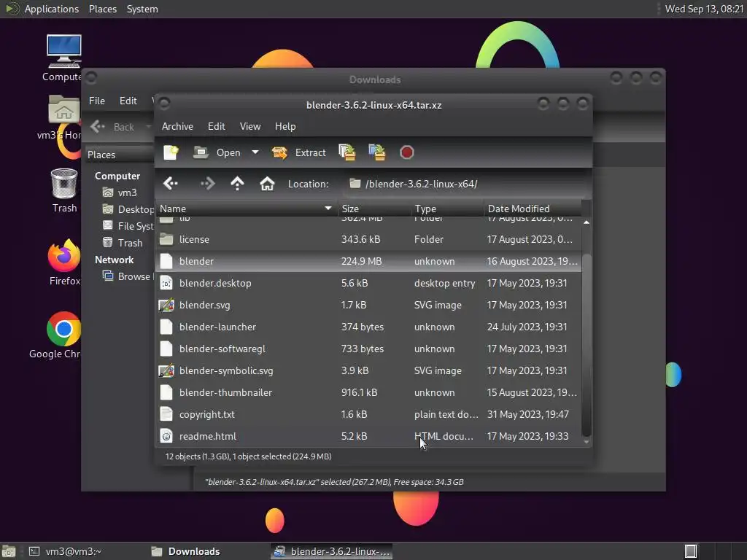Click the scrollbar up arrow in file list

587,222
